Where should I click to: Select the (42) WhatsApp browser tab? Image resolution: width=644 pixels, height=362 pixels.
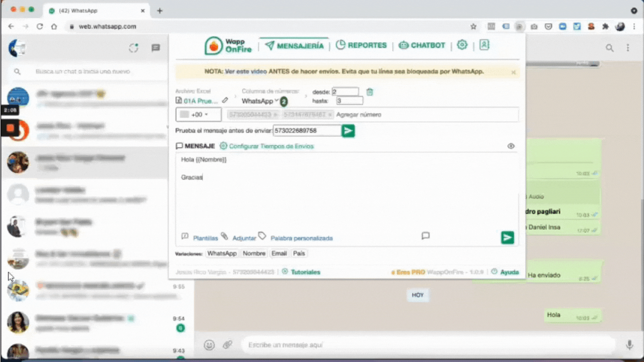(96, 11)
